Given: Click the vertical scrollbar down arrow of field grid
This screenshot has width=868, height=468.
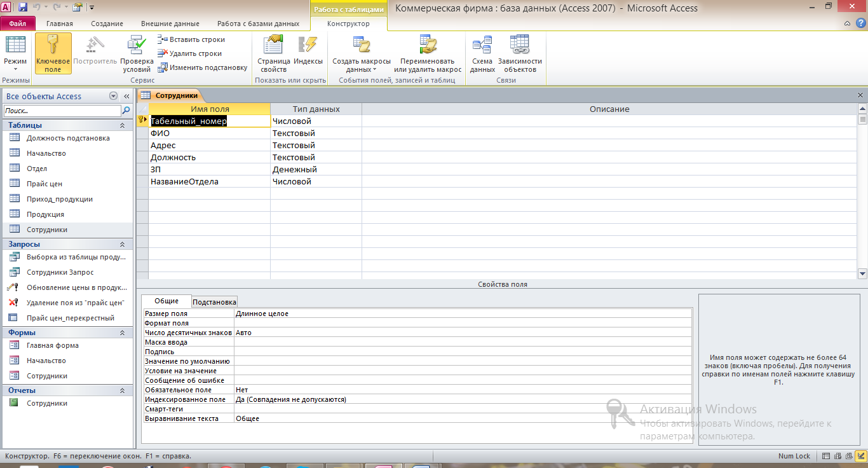Looking at the screenshot, I should (x=862, y=274).
